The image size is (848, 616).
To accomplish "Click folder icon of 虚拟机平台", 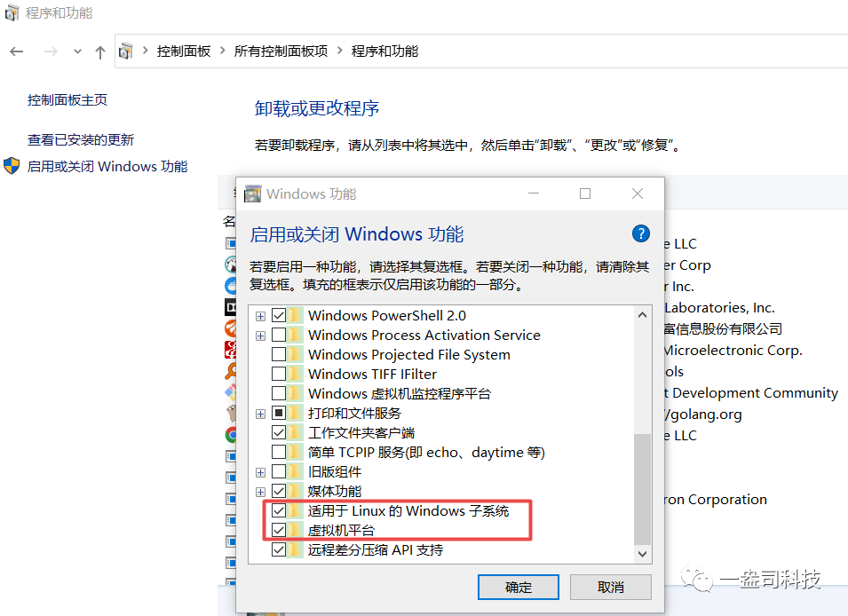I will 296,530.
